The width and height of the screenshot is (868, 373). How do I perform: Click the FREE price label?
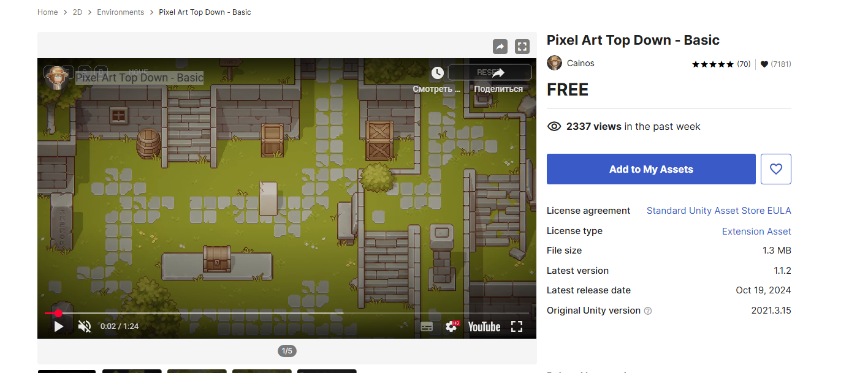(568, 90)
